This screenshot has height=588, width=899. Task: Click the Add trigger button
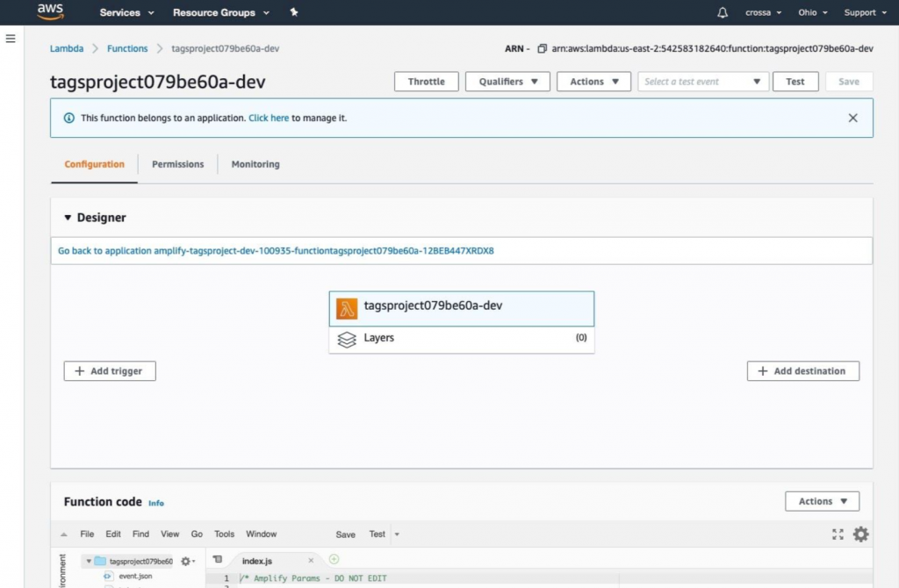click(110, 371)
